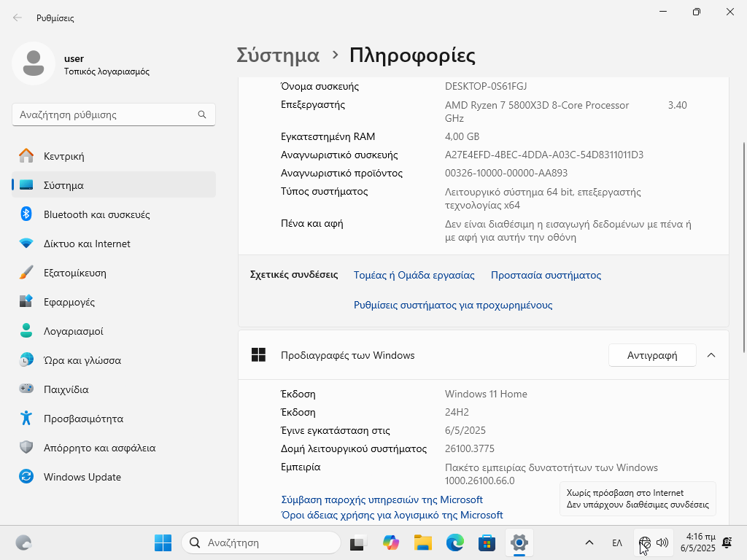This screenshot has height=560, width=747.
Task: Open the user account avatar
Action: (34, 63)
